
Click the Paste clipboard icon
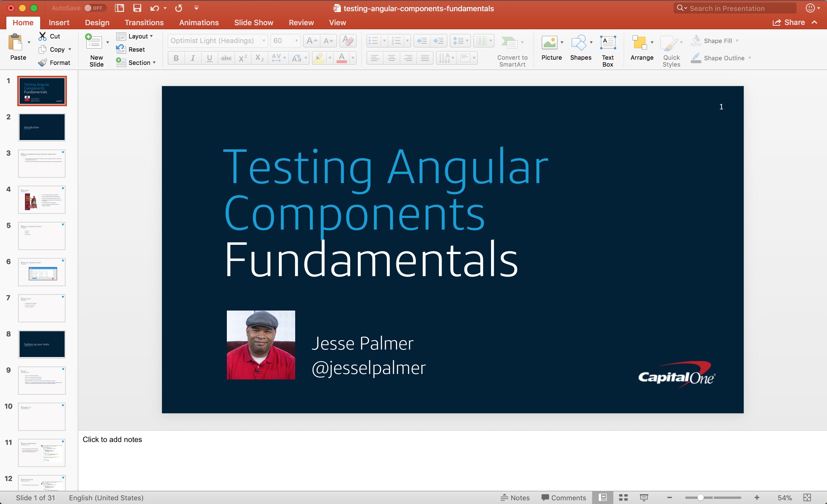16,42
